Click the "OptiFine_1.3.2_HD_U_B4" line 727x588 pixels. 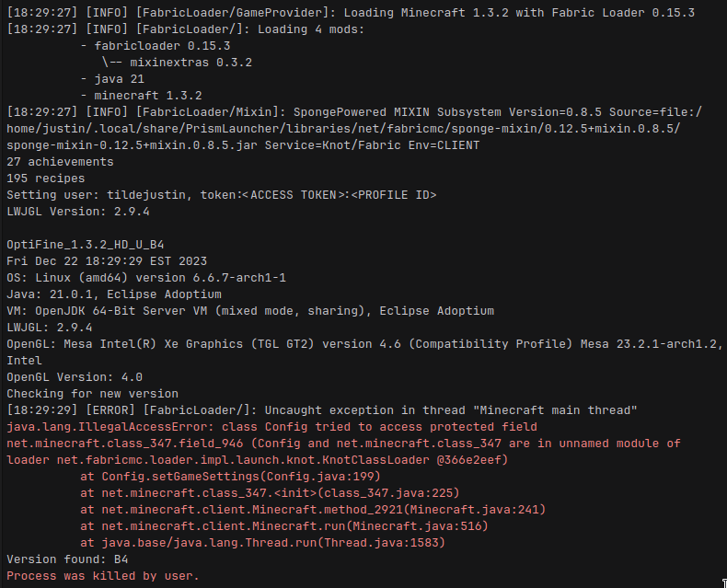tap(86, 245)
